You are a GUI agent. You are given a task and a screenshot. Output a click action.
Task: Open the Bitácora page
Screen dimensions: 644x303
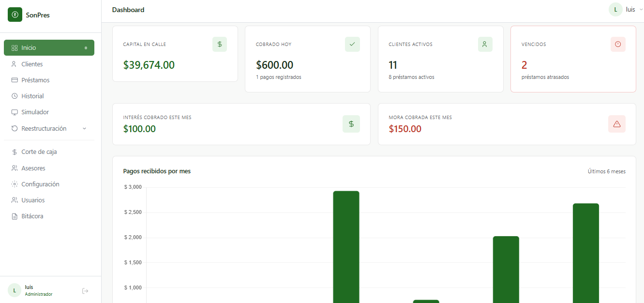(49, 216)
